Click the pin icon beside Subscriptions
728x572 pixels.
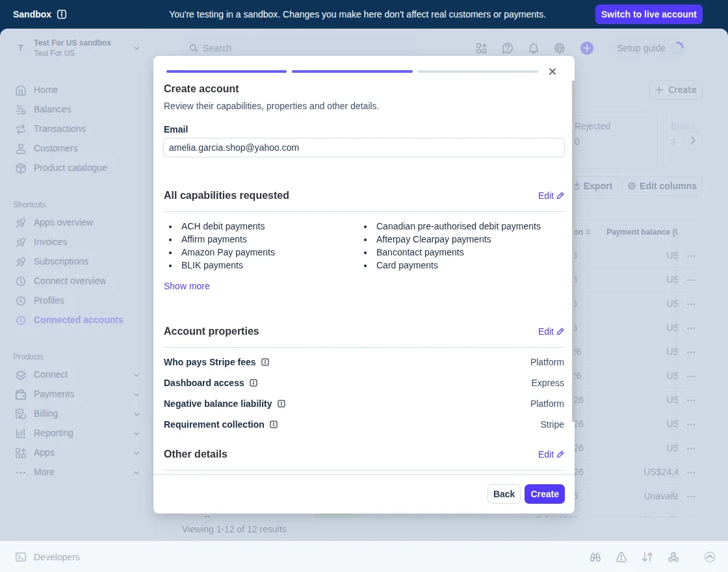[21, 262]
